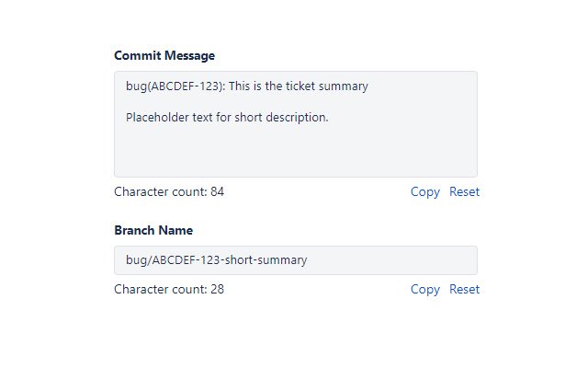Viewport: 588px width, 368px height.
Task: Place cursor in the ticket summary line
Action: [x=247, y=86]
